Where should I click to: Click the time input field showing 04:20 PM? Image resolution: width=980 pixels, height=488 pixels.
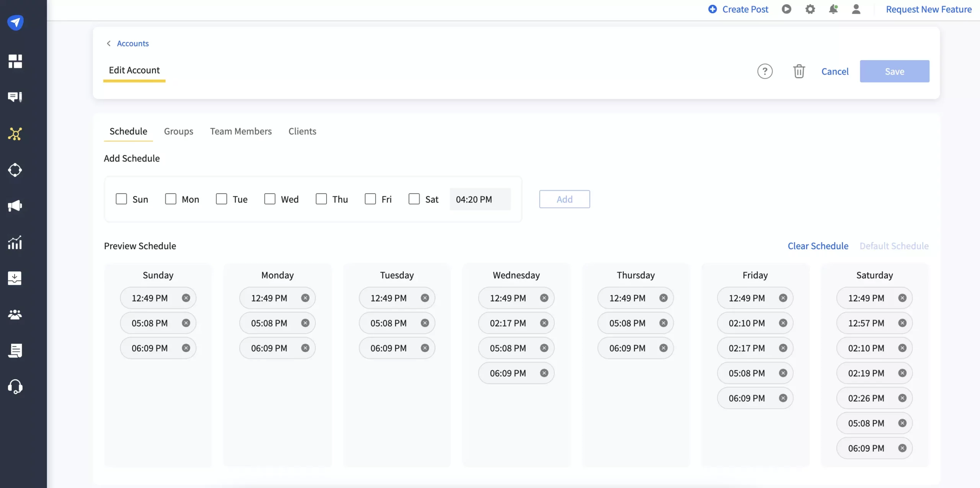pos(480,199)
